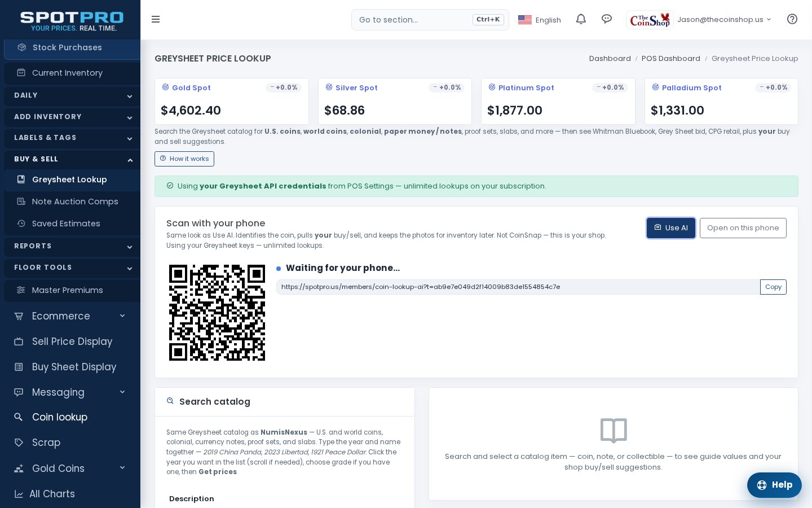The width and height of the screenshot is (812, 508).
Task: Expand the Gold Coins submenu chevron
Action: 122,468
